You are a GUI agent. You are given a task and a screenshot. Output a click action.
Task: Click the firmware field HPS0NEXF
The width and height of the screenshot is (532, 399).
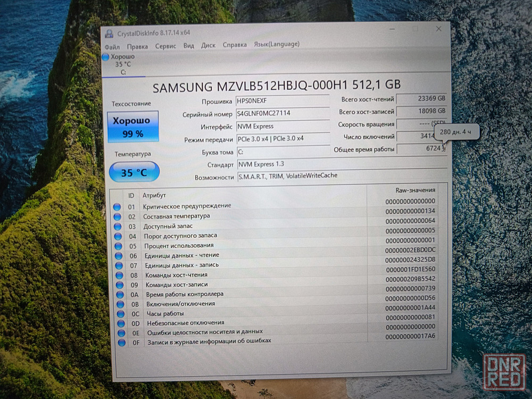tap(282, 101)
